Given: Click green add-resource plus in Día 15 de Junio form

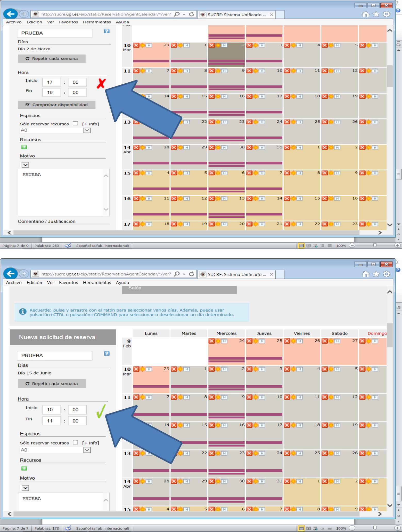Looking at the screenshot, I should pos(24,468).
